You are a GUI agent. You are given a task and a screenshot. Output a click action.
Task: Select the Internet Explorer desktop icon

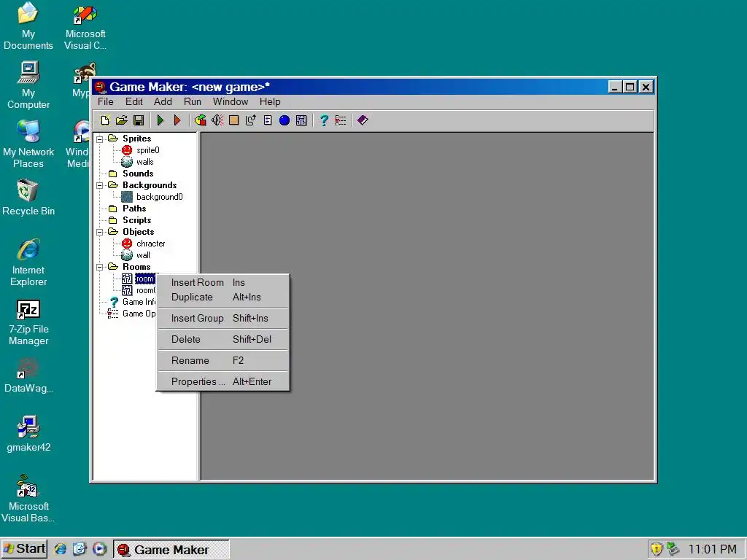(28, 262)
